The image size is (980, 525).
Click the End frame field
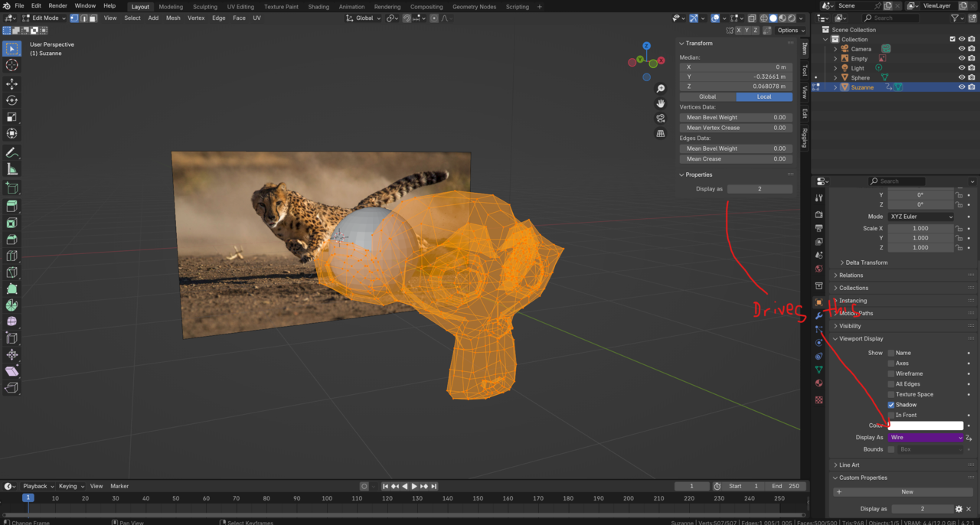786,486
